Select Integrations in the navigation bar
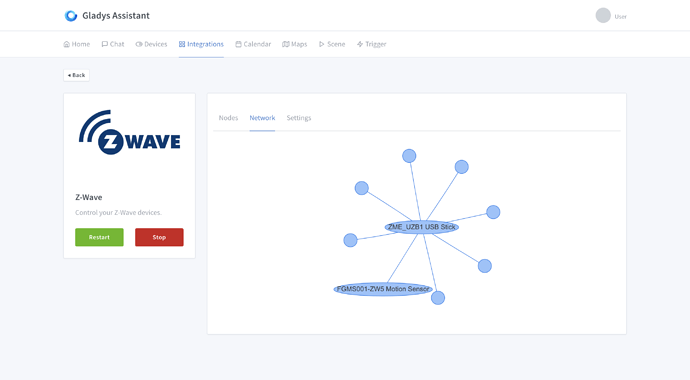The image size is (690, 380). tap(201, 44)
